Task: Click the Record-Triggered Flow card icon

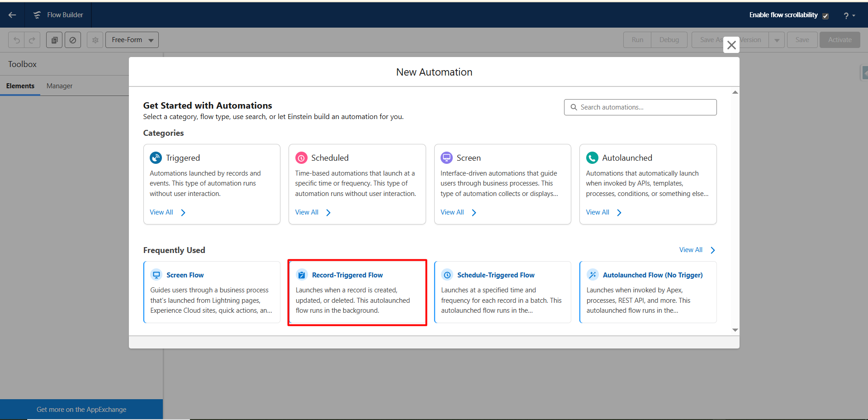Action: click(302, 275)
